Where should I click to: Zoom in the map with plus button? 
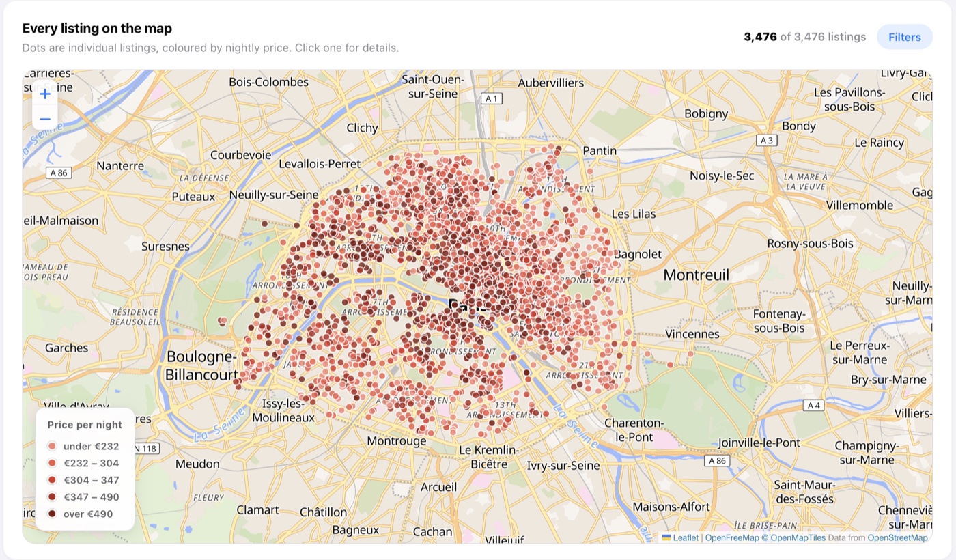tap(45, 94)
